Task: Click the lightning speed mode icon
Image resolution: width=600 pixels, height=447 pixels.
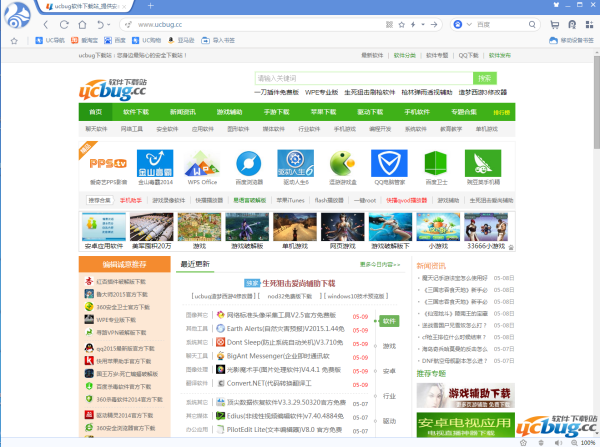Action: tap(413, 24)
